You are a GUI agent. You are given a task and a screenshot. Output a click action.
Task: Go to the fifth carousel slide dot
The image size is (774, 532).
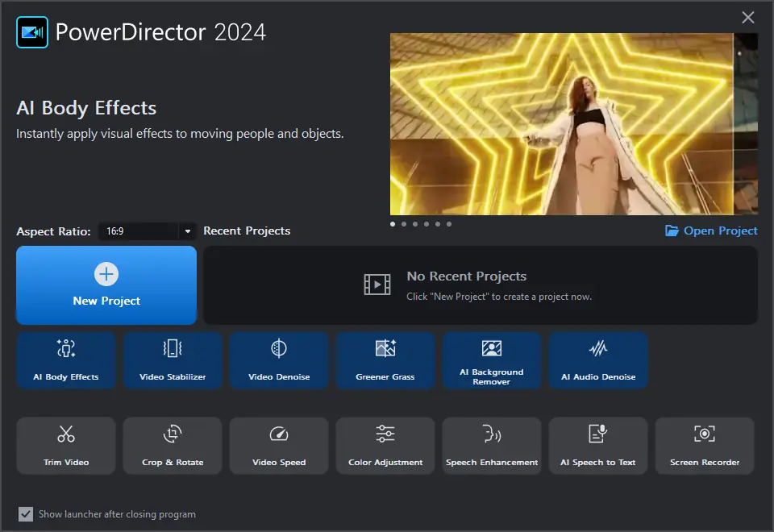[438, 224]
